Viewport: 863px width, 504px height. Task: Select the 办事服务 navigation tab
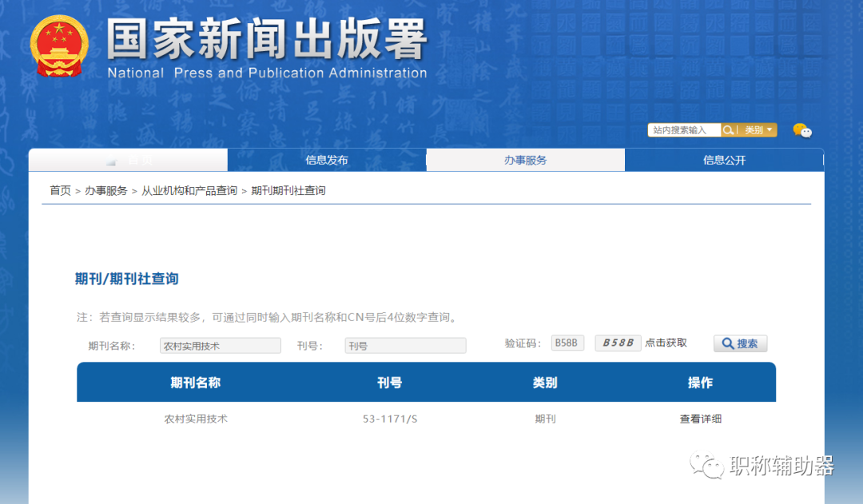pyautogui.click(x=525, y=159)
